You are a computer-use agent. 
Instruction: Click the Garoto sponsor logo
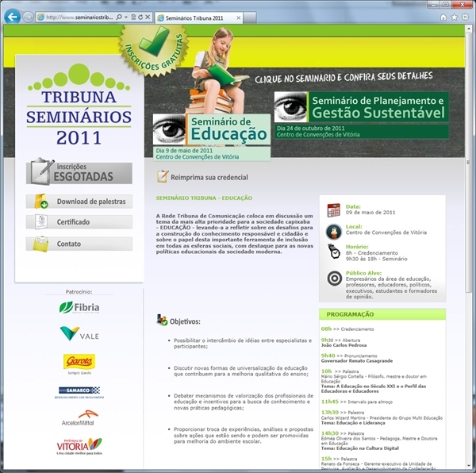click(79, 363)
